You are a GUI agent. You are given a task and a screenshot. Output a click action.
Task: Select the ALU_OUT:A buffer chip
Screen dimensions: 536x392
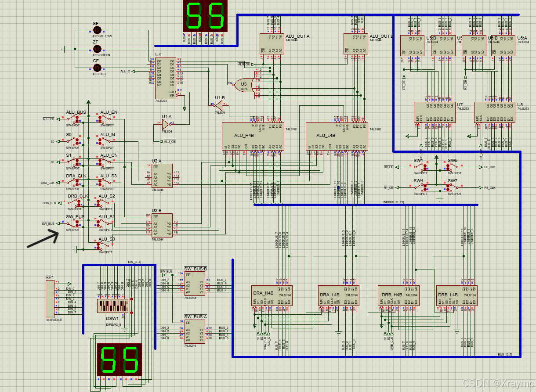[272, 44]
